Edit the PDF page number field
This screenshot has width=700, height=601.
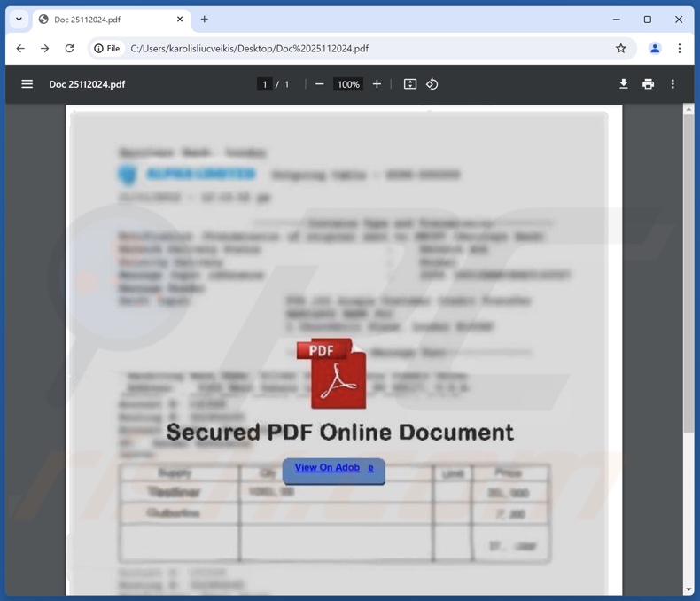coord(265,84)
